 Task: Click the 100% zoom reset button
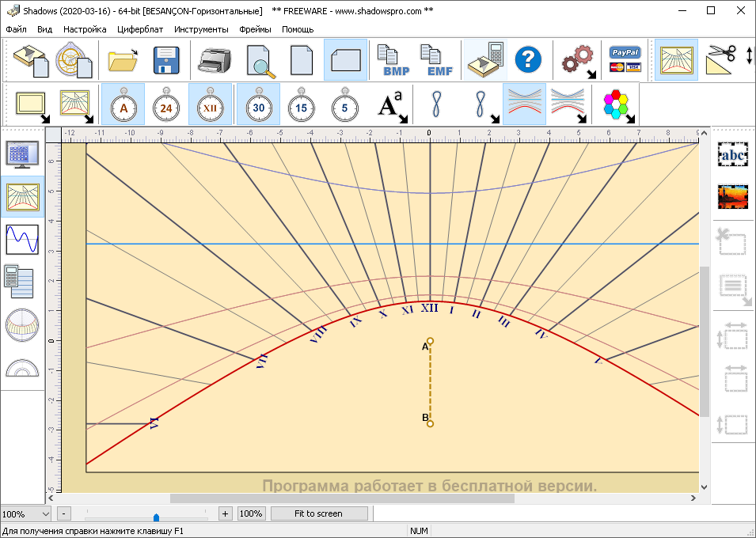tap(251, 514)
